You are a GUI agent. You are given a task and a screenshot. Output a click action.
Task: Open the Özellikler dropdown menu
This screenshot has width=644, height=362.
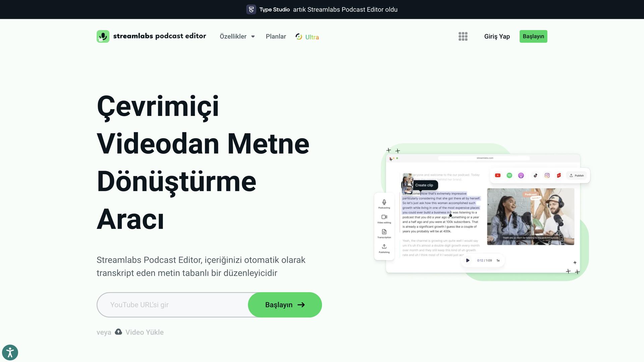pos(237,36)
